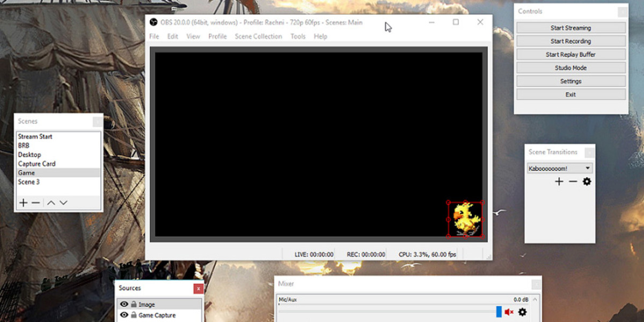Open the Tools menu
Viewport: 644px width, 322px height.
tap(298, 36)
